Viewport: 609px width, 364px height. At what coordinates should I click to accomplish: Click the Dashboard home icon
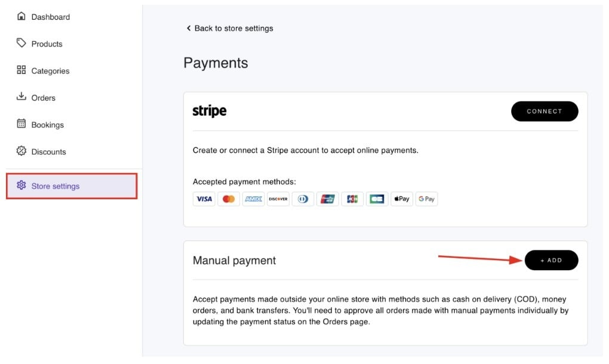coord(21,16)
